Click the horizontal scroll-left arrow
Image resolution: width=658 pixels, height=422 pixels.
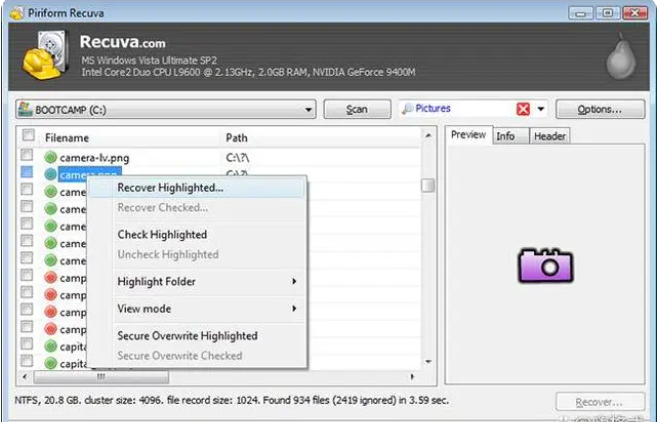pyautogui.click(x=25, y=377)
